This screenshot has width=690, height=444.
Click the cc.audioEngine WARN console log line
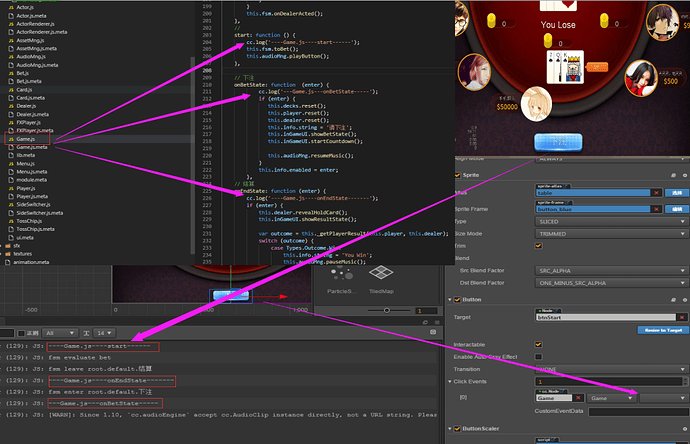[243, 415]
